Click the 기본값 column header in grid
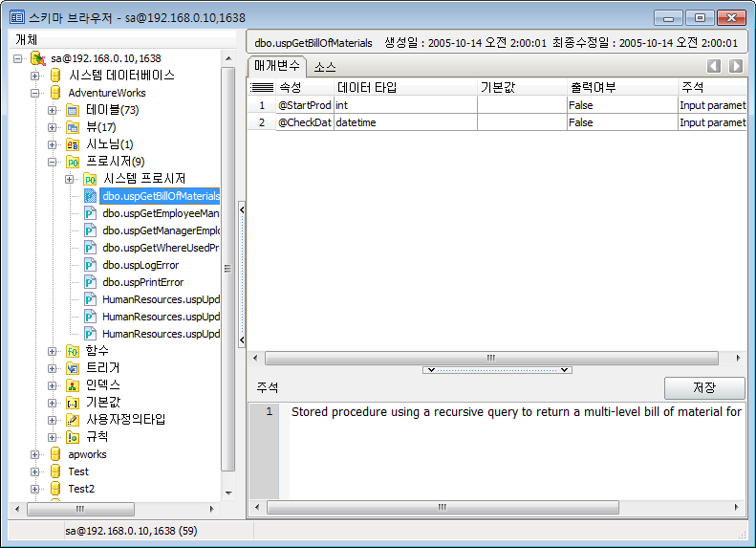 tap(522, 87)
